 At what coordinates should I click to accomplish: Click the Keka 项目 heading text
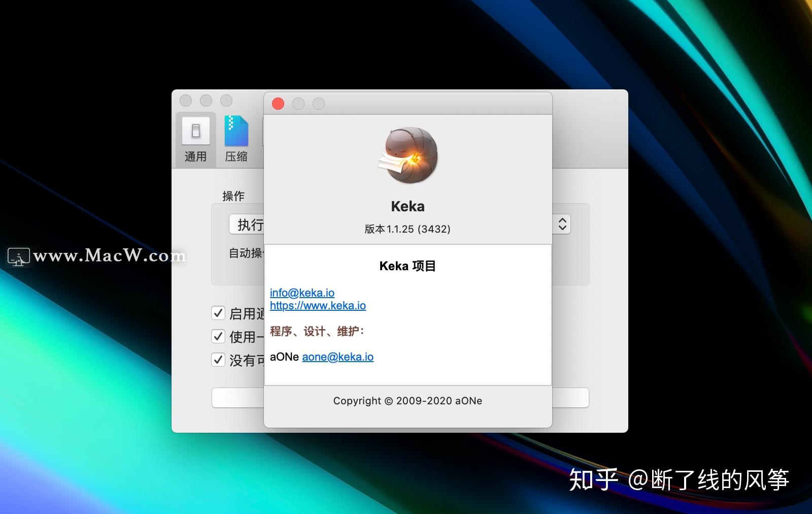point(408,266)
